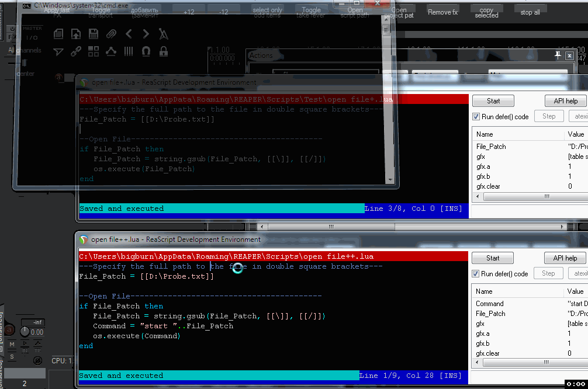Click the Value column header in upper IDE
This screenshot has width=588, height=389.
(576, 134)
